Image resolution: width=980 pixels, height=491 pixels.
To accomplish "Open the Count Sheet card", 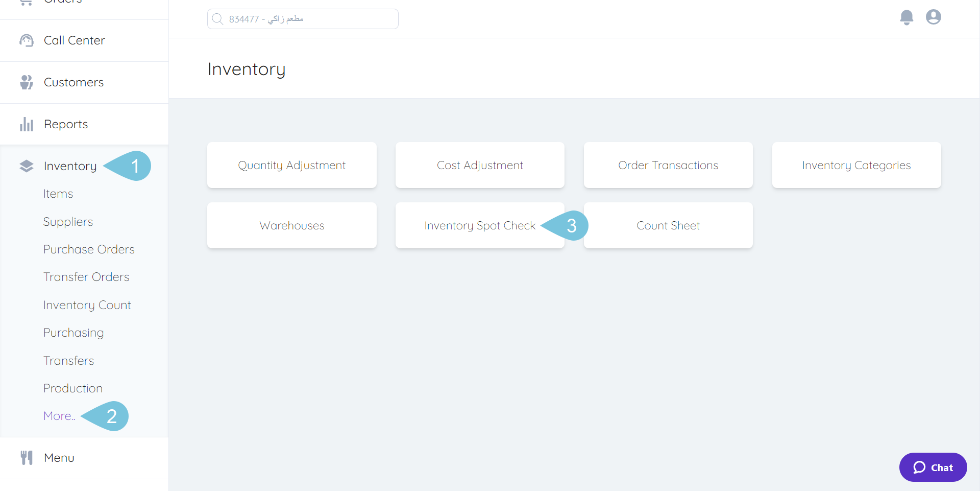I will click(x=668, y=225).
